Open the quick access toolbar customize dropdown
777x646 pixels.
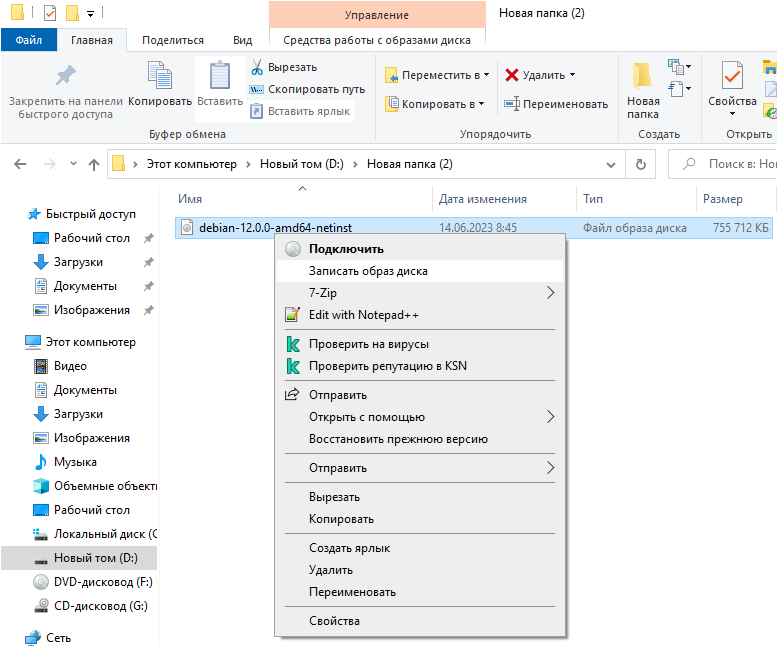91,14
